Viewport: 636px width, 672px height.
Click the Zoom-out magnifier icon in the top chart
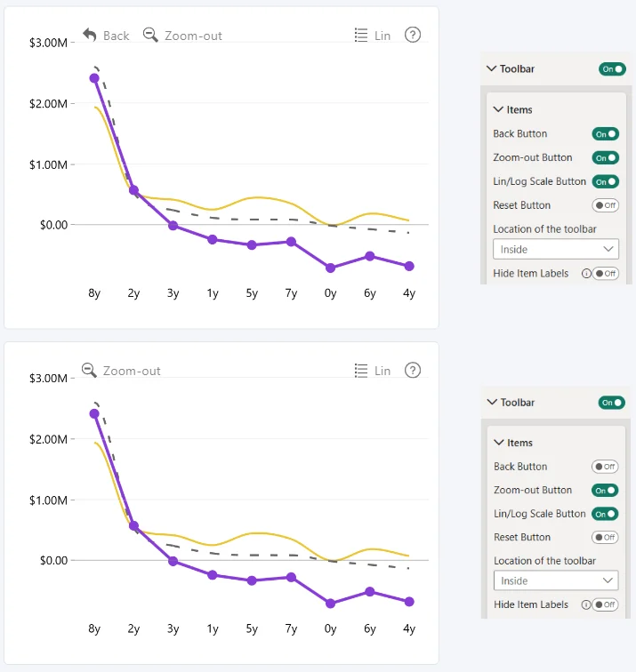pos(150,35)
